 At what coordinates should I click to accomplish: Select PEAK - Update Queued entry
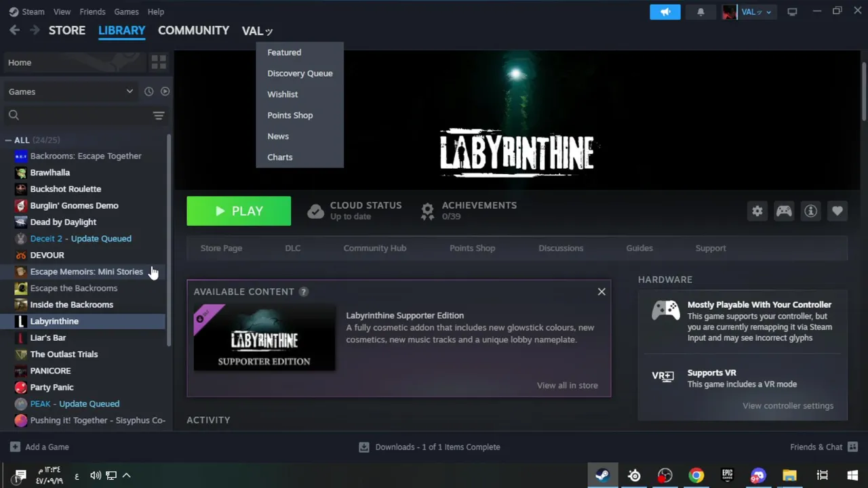[75, 404]
